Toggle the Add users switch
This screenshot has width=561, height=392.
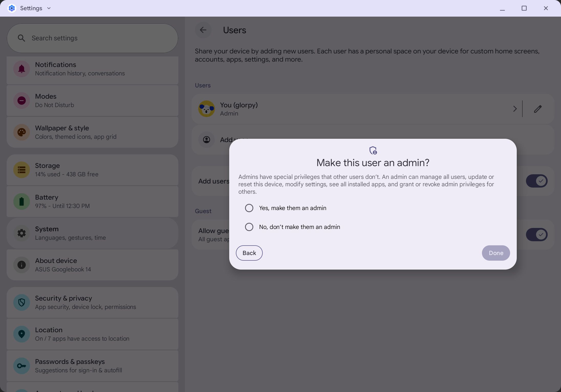(536, 181)
